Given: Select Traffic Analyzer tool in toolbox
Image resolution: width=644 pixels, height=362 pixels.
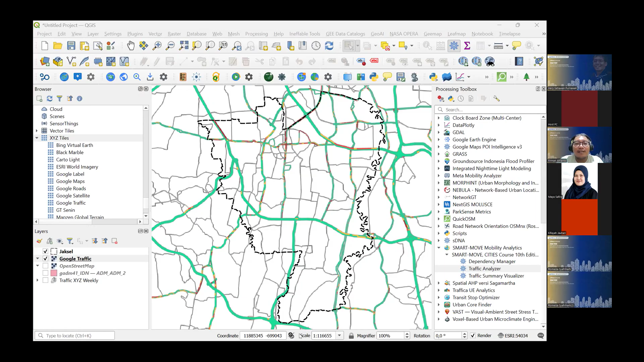Looking at the screenshot, I should click(x=484, y=268).
